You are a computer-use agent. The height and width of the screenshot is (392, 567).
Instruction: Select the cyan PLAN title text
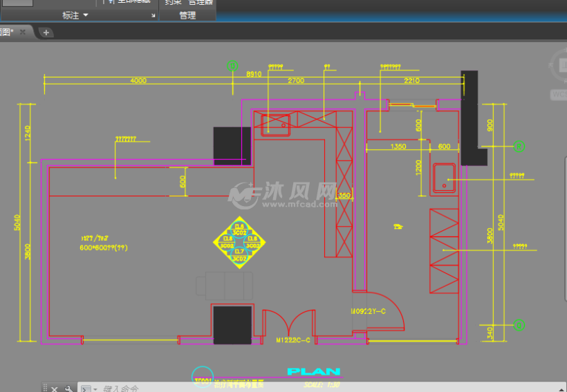314,371
